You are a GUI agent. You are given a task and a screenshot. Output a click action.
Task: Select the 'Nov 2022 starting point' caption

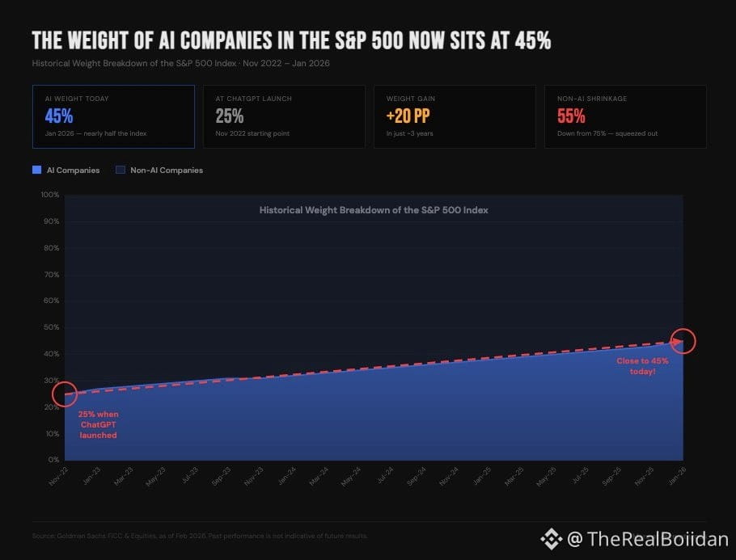pyautogui.click(x=252, y=133)
